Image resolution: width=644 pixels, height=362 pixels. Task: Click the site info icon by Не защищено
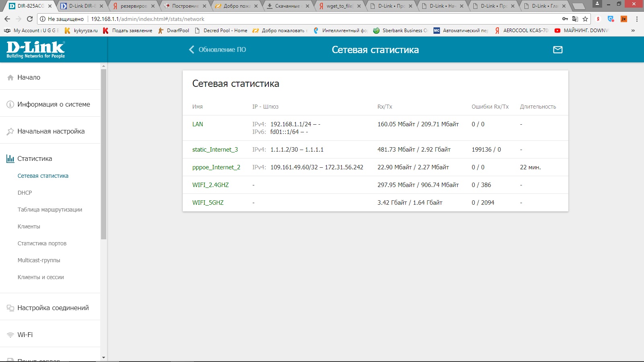point(43,19)
